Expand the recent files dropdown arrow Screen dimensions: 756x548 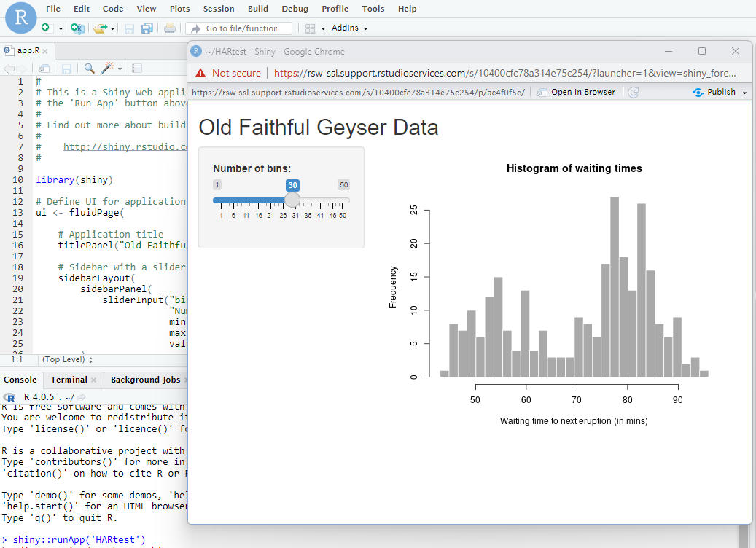pyautogui.click(x=113, y=28)
